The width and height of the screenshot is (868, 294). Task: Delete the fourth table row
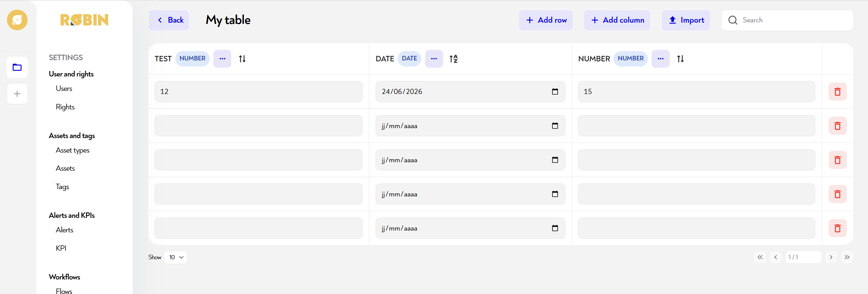837,194
